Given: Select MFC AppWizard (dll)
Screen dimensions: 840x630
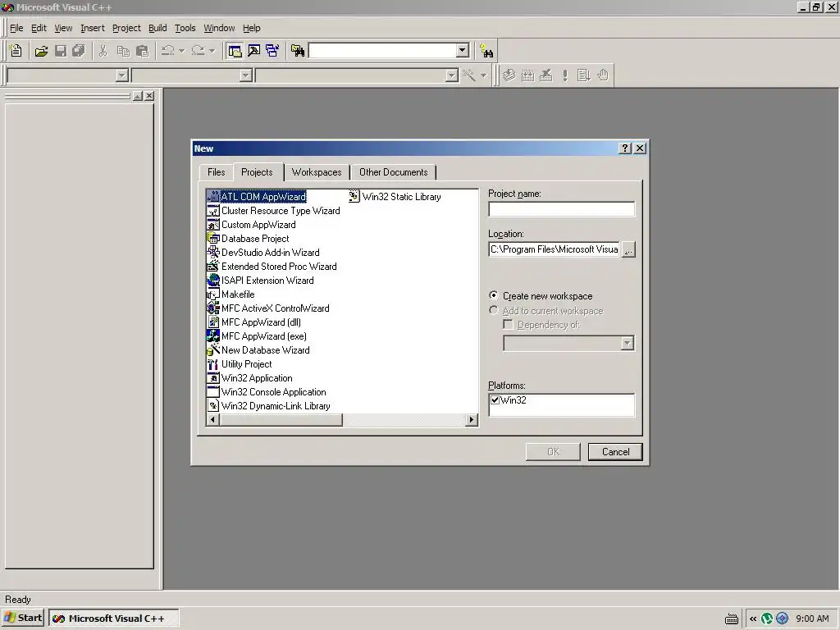Looking at the screenshot, I should coord(254,322).
